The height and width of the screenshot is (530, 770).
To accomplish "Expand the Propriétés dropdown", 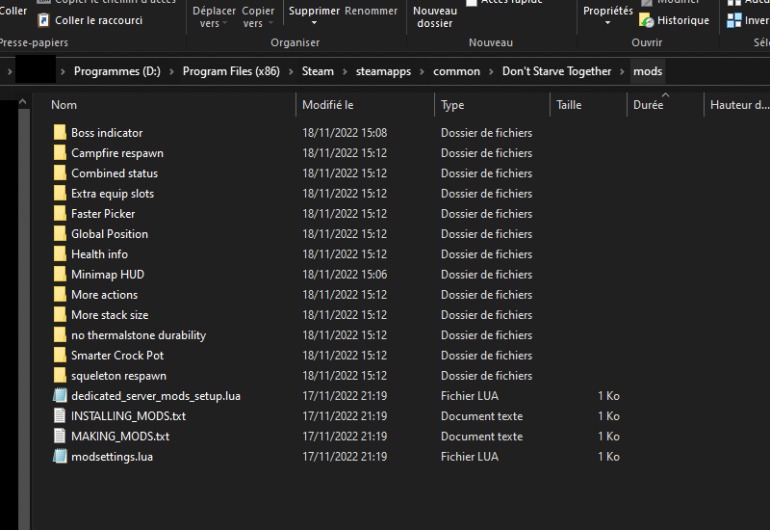I will pyautogui.click(x=608, y=24).
